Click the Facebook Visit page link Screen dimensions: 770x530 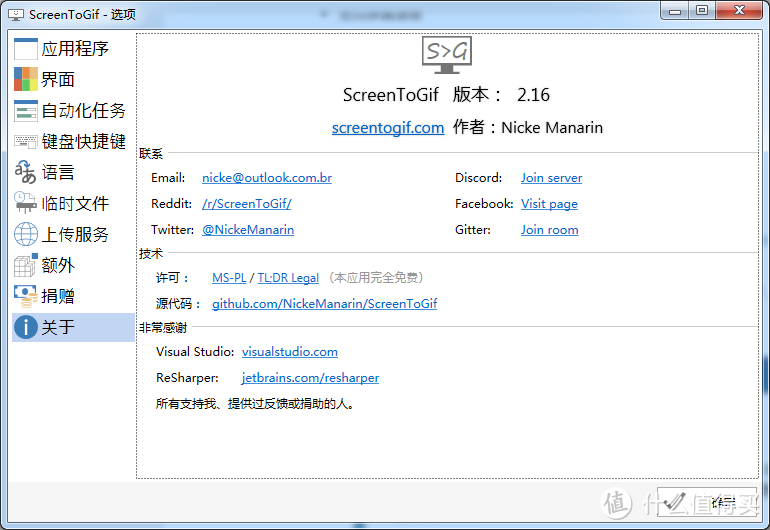549,204
